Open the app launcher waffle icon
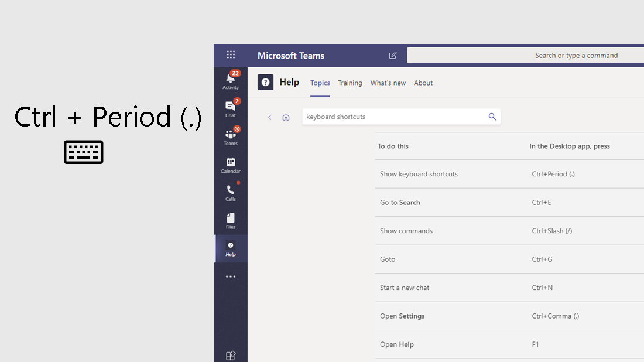 point(231,55)
